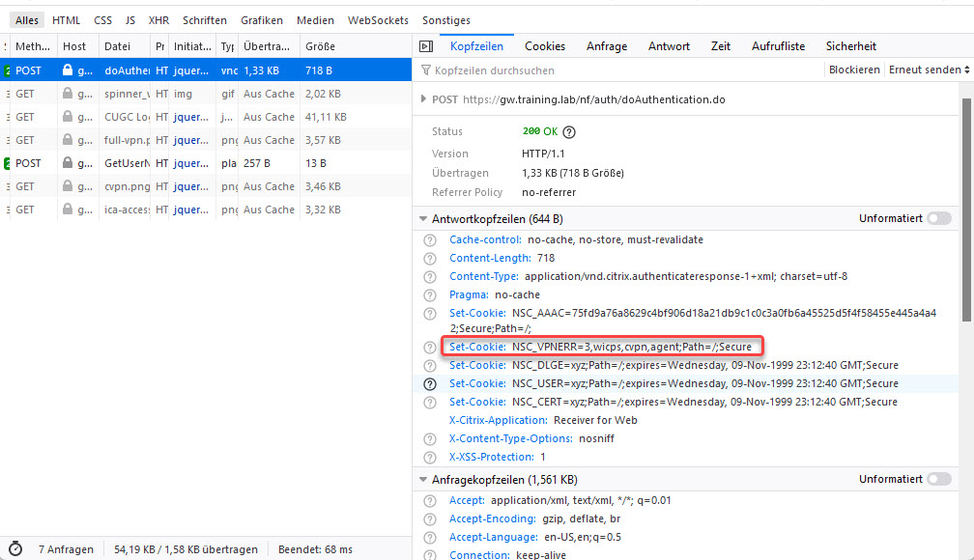This screenshot has height=560, width=974.
Task: Filter requests by Sonstiges
Action: [x=446, y=20]
